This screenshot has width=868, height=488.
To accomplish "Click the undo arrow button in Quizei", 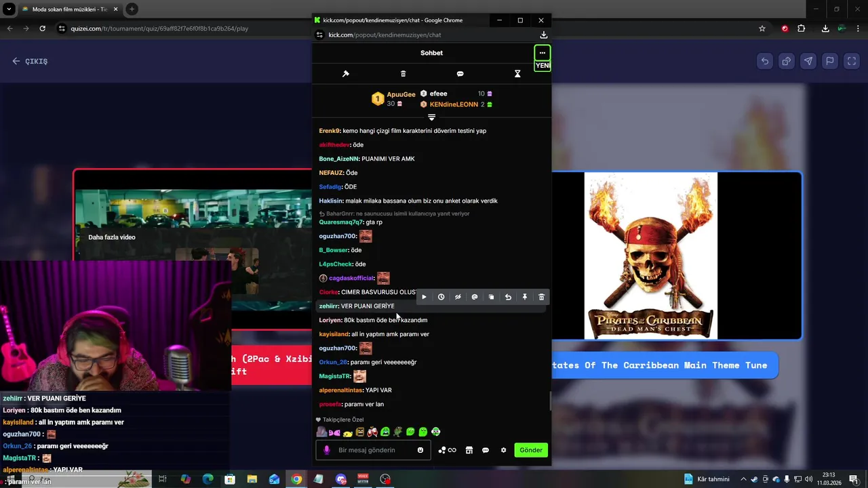I will tap(765, 61).
